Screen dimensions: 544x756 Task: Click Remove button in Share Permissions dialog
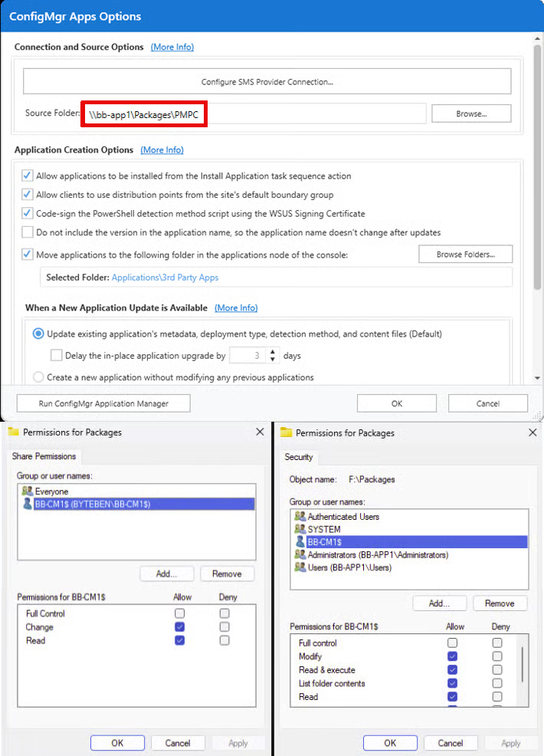(x=227, y=574)
